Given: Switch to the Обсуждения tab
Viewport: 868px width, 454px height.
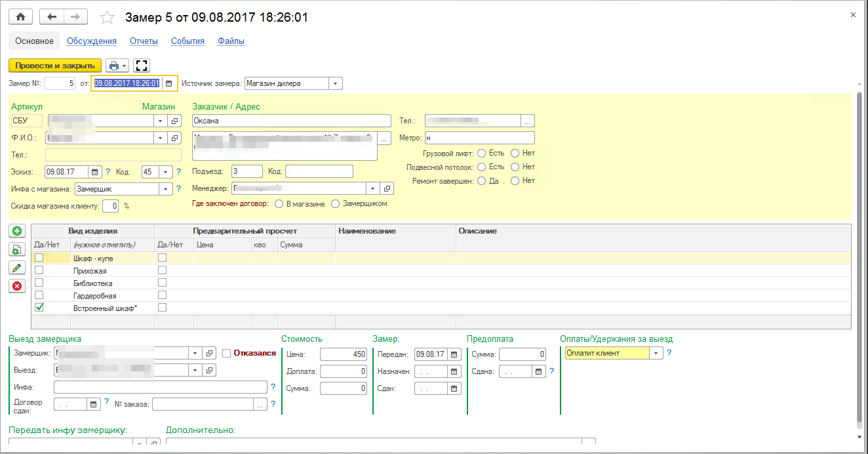Looking at the screenshot, I should click(92, 41).
